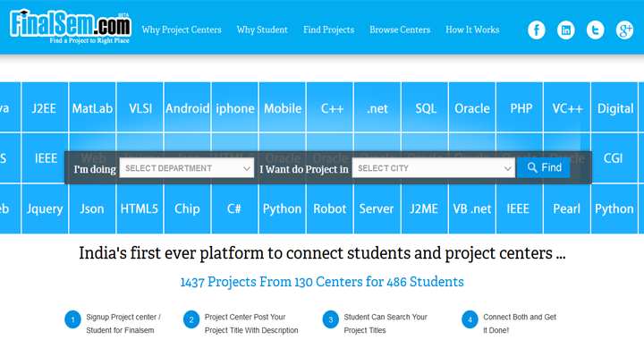
Task: Choose the SQL tile
Action: [x=425, y=107]
